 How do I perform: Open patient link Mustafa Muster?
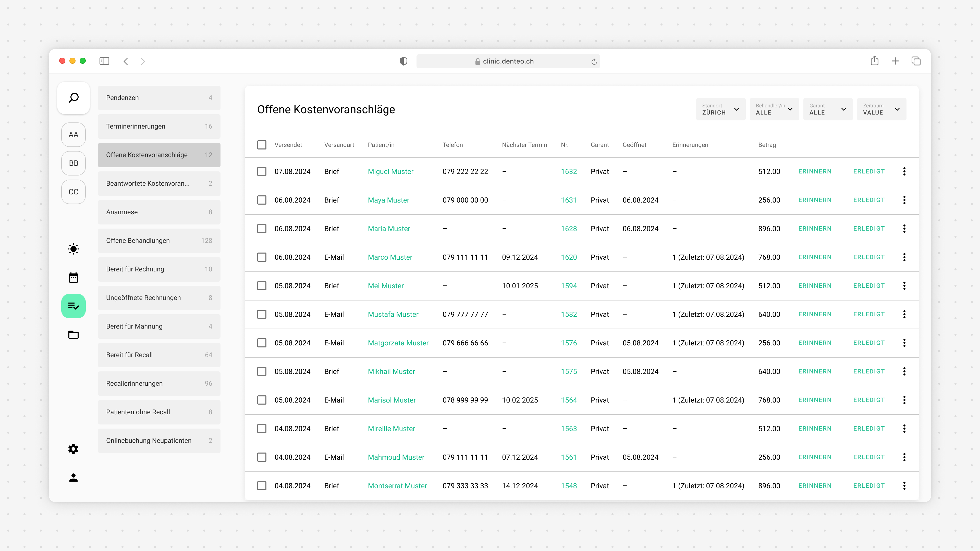coord(393,315)
